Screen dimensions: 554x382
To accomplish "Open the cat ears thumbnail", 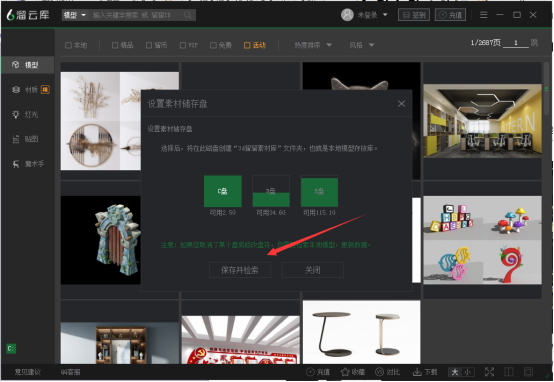I will tap(361, 76).
